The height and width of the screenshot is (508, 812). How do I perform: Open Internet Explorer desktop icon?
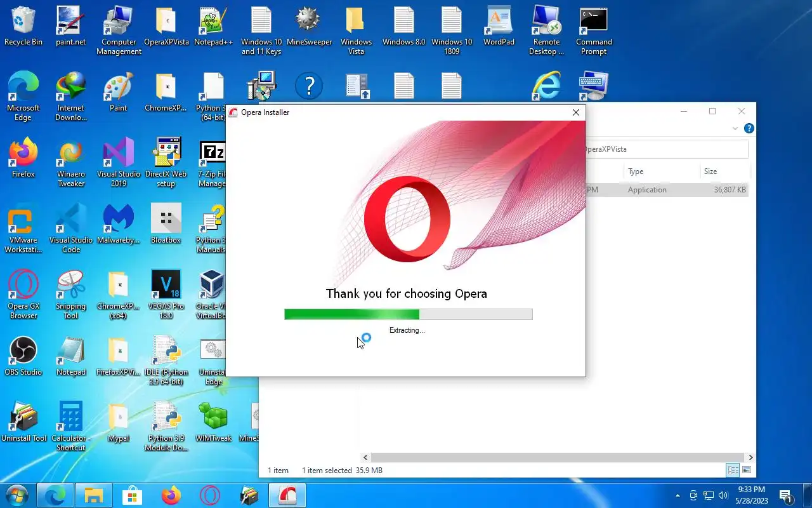click(x=546, y=86)
